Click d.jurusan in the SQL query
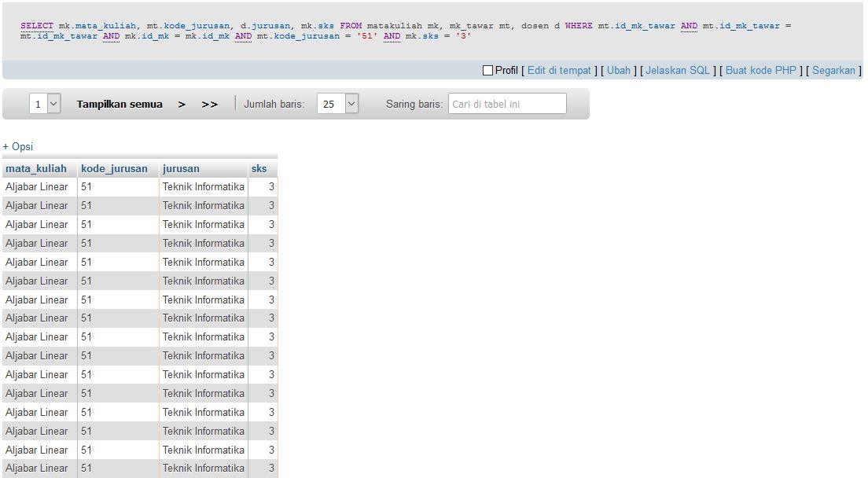This screenshot has height=478, width=868. (265, 25)
